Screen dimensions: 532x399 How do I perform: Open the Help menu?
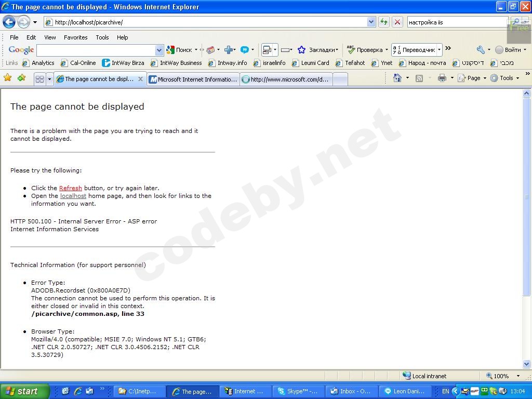pos(123,37)
